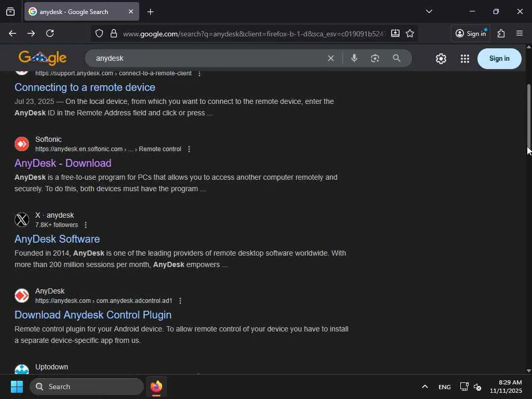
Task: Switch ENG input language indicator
Action: coord(445,387)
